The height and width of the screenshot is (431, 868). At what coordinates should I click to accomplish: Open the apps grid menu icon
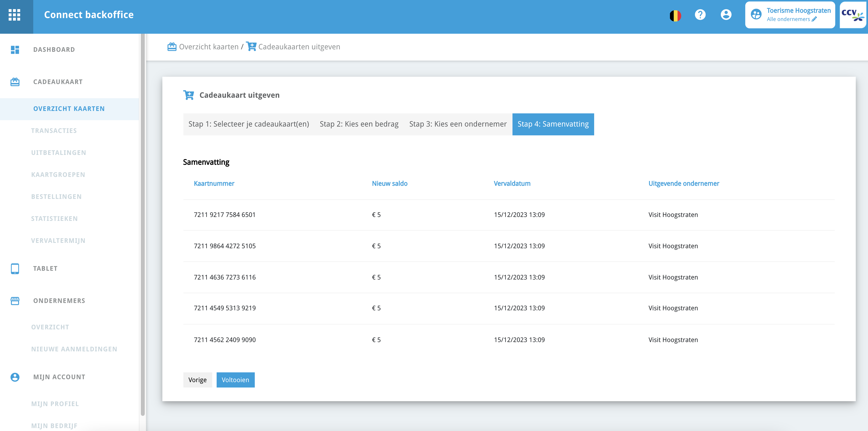click(14, 15)
